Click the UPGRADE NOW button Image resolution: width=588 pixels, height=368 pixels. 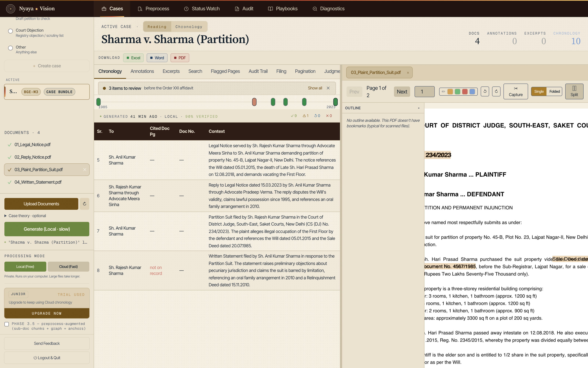47,313
